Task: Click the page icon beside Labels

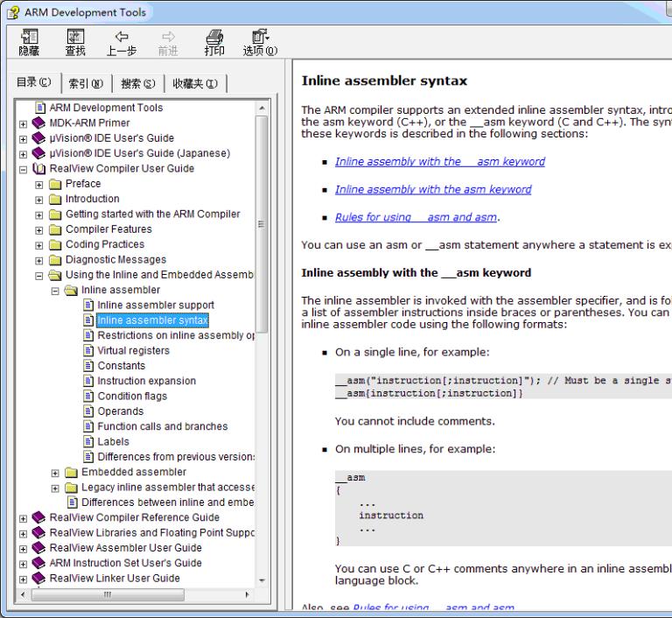Action: 88,442
